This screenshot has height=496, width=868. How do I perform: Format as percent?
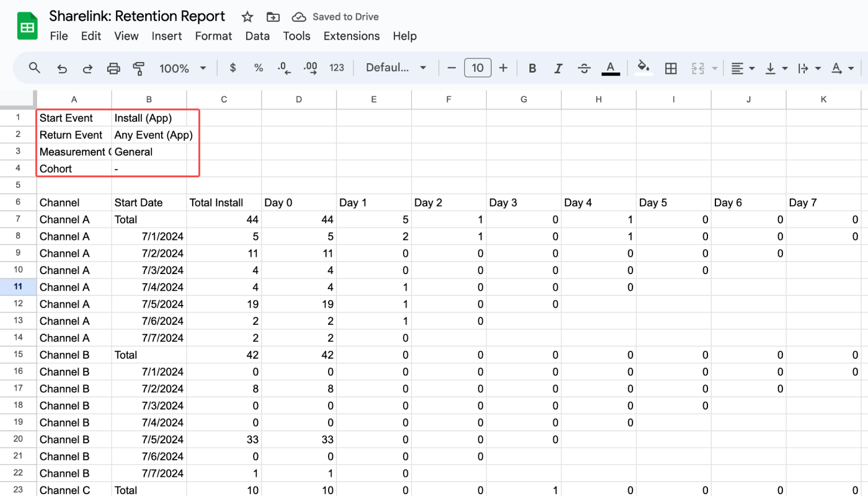click(259, 68)
